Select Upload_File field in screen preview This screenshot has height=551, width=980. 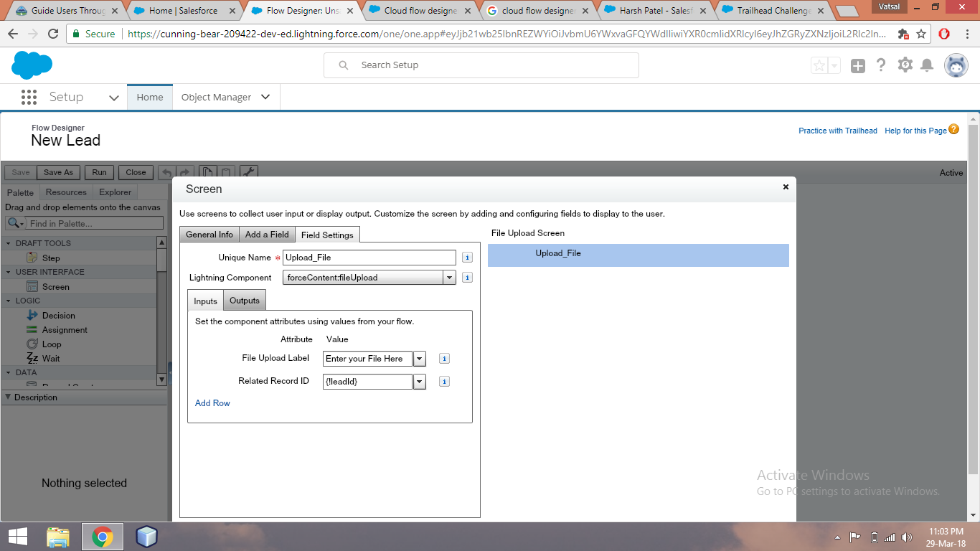(x=639, y=255)
